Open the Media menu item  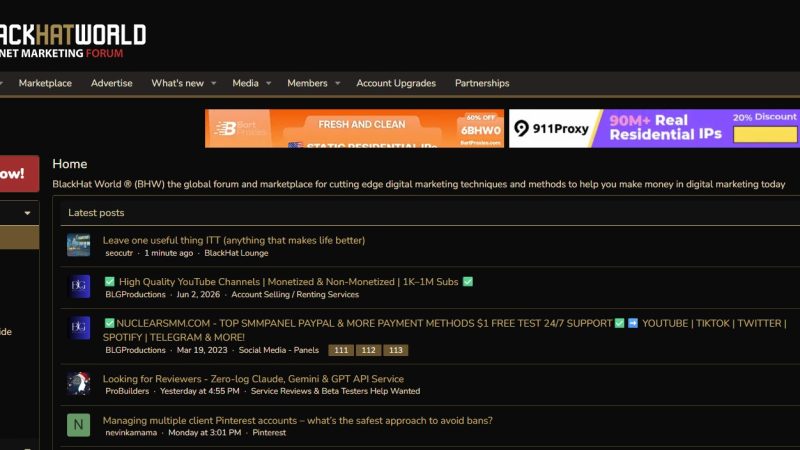[245, 83]
